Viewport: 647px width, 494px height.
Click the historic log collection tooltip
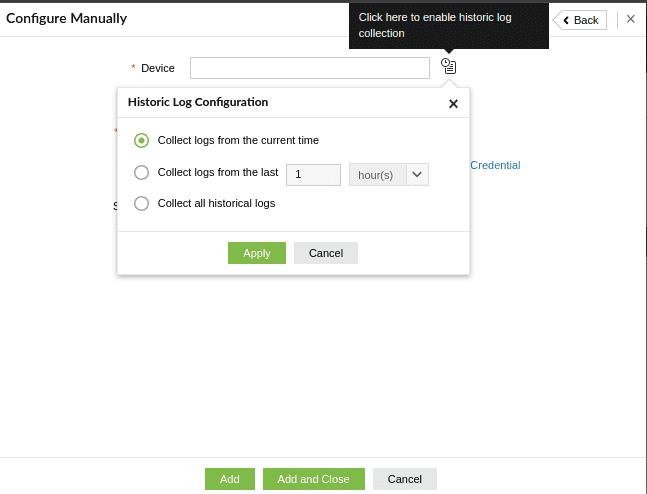tap(448, 25)
